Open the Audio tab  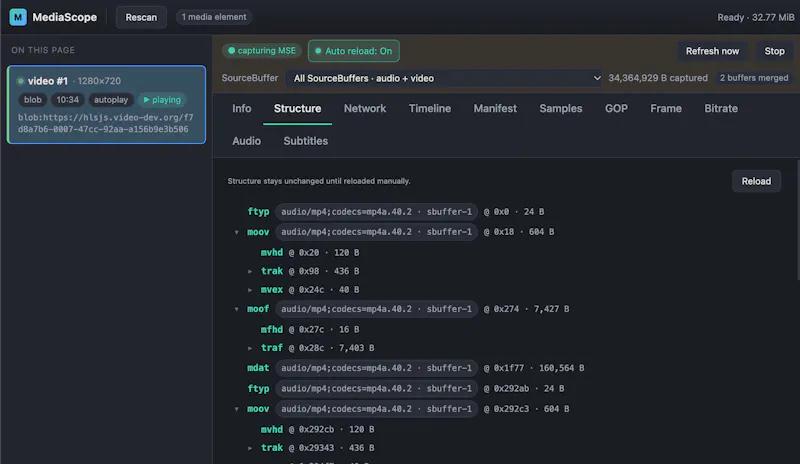click(x=246, y=141)
